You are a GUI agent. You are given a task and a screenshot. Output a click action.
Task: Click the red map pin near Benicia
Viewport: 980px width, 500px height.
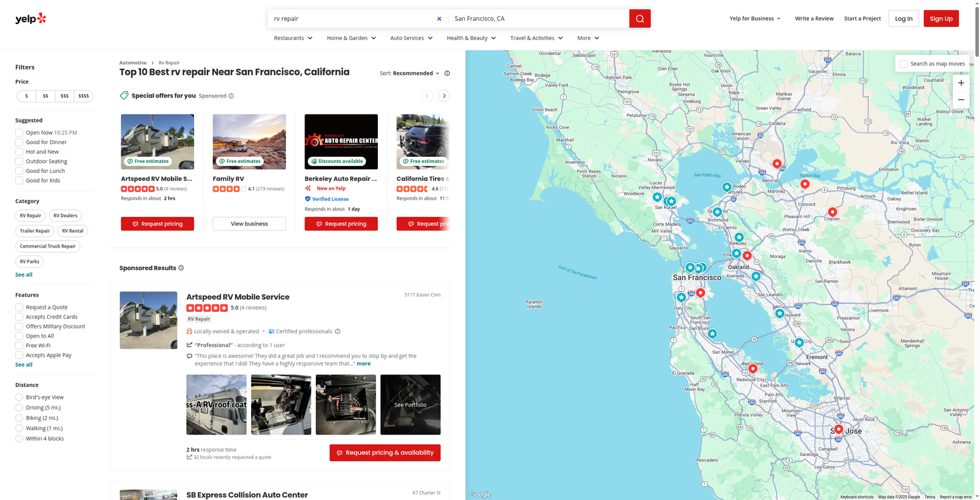pyautogui.click(x=777, y=164)
